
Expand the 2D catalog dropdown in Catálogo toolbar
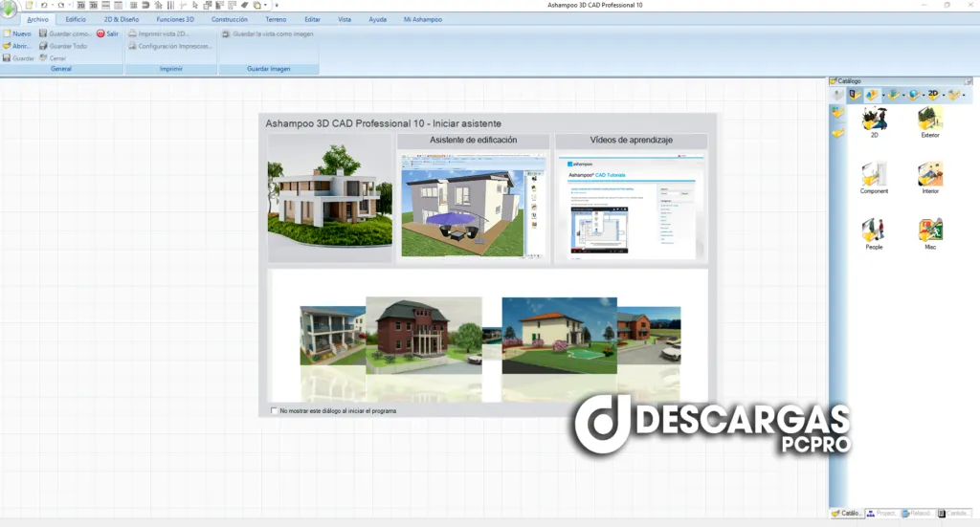tap(944, 95)
